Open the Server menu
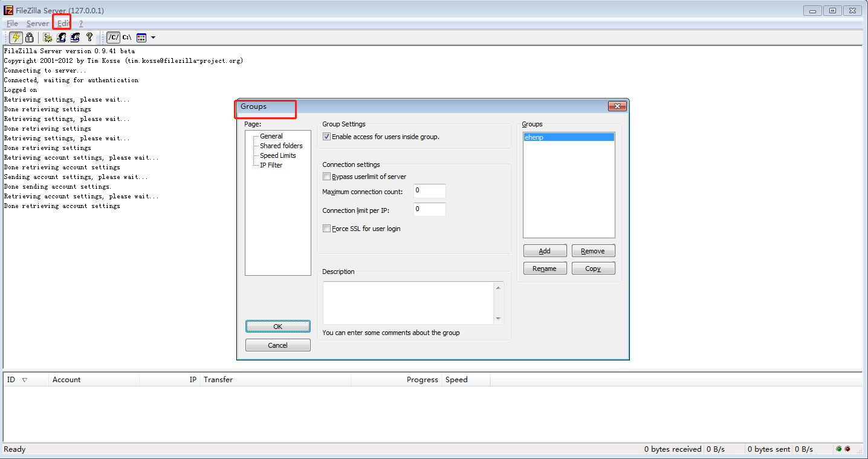 pos(37,23)
